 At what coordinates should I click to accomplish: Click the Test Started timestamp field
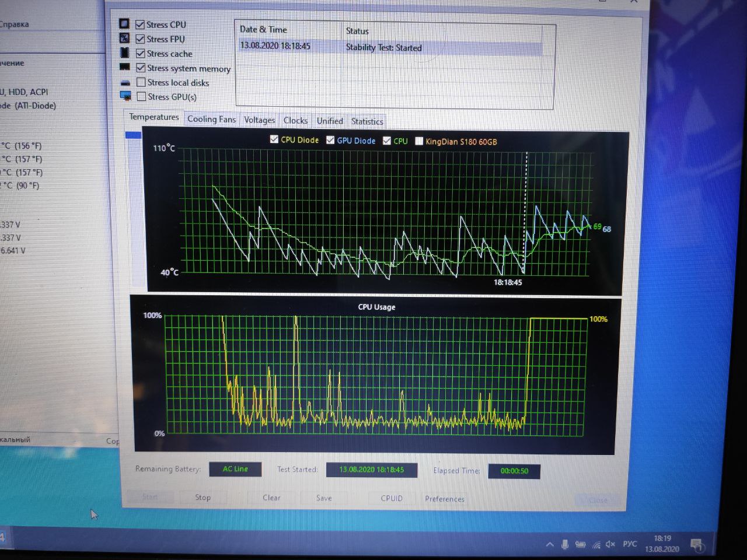pyautogui.click(x=371, y=470)
